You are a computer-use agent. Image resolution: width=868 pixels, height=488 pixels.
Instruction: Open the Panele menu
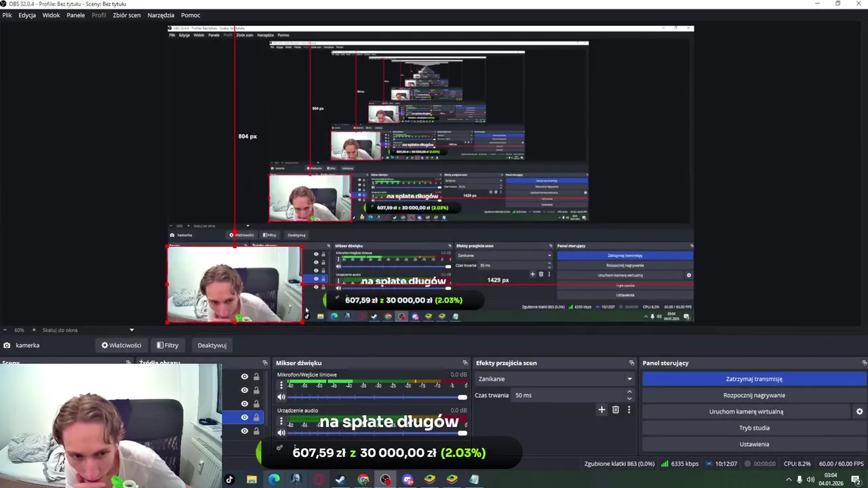click(75, 15)
